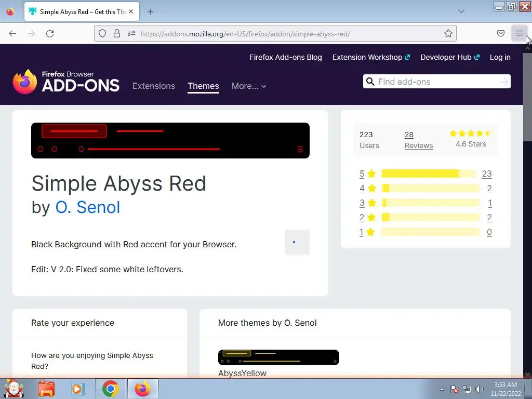Focus the Find add-ons search field
Image resolution: width=532 pixels, height=399 pixels.
pos(436,82)
